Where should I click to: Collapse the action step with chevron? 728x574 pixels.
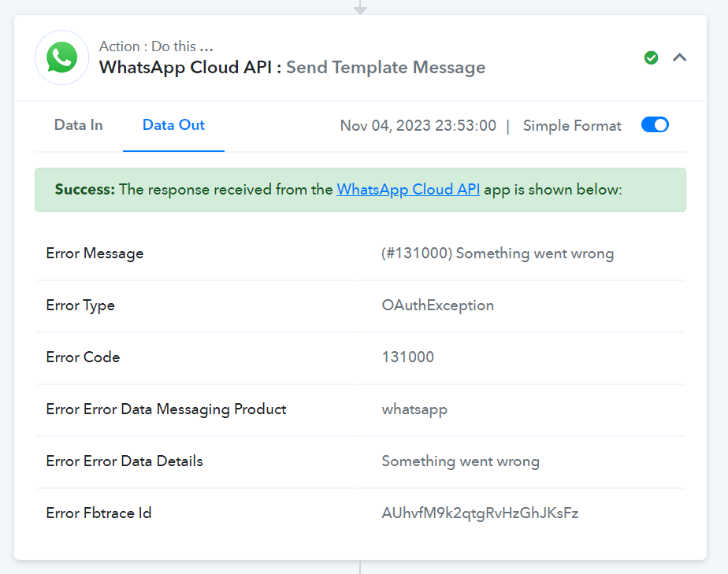tap(679, 57)
